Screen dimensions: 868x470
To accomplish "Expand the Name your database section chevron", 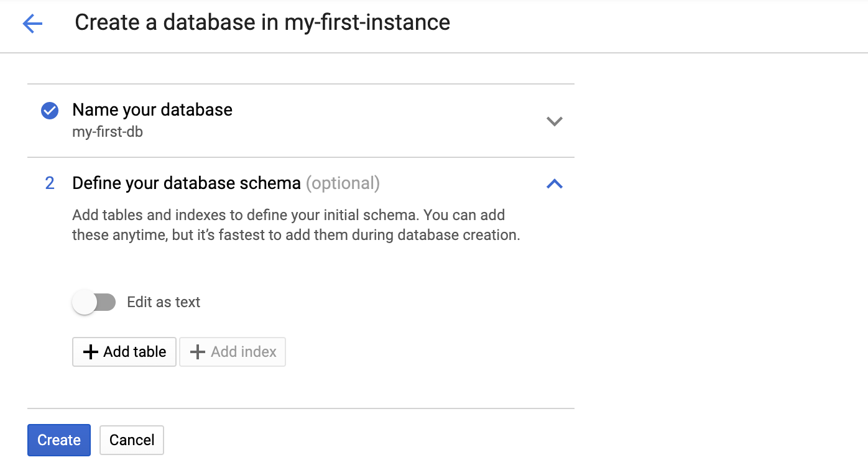I will 554,121.
